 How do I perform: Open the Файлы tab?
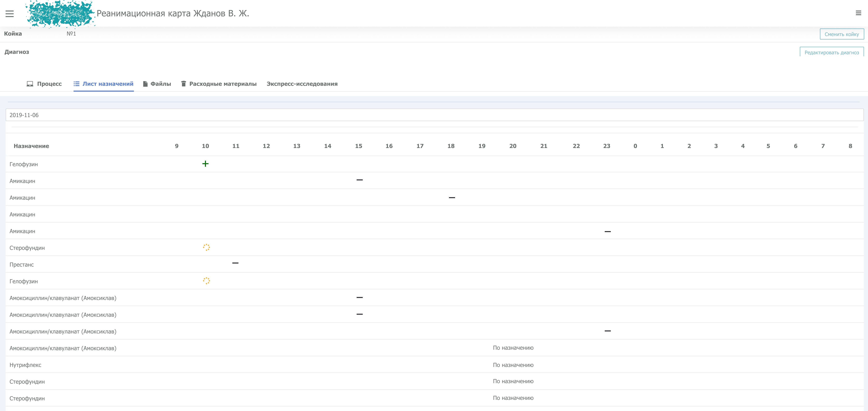(157, 84)
